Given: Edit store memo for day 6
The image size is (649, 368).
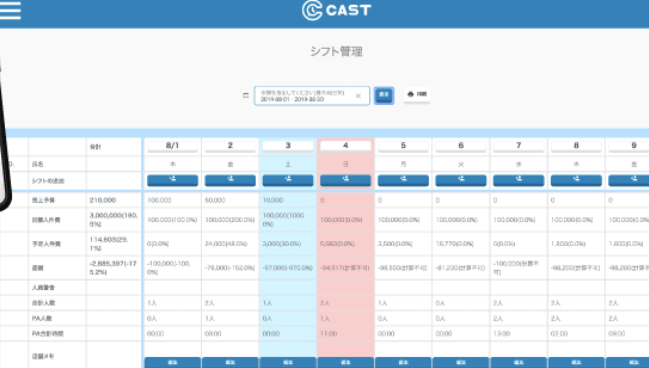Looking at the screenshot, I should [x=461, y=363].
